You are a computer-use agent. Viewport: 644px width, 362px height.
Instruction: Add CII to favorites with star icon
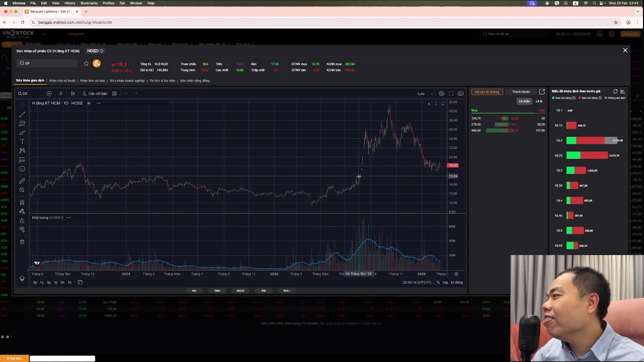pyautogui.click(x=86, y=63)
